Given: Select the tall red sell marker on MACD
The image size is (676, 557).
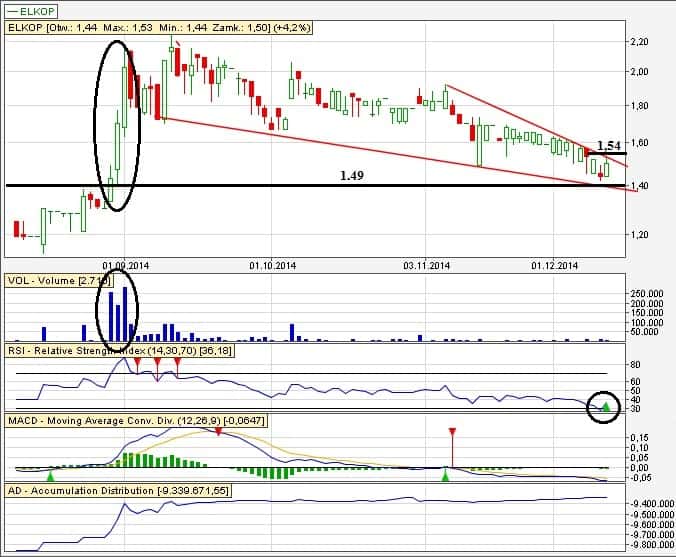Looking at the screenshot, I should 452,433.
